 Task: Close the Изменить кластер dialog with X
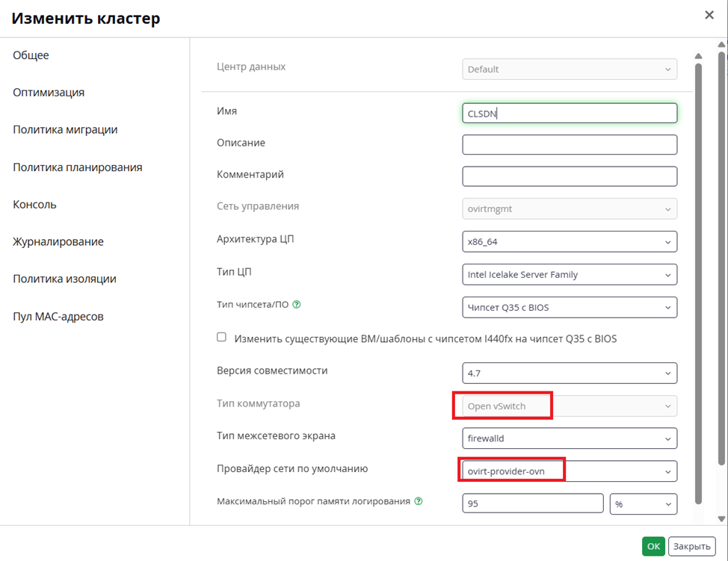(709, 15)
